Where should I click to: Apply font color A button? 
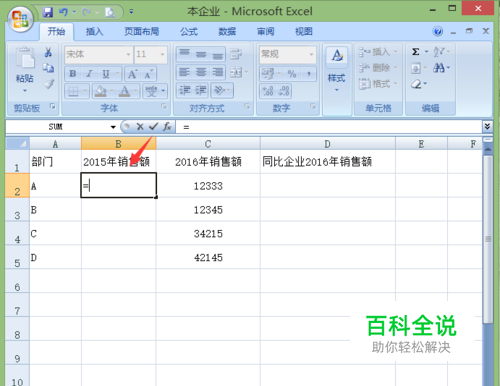coord(125,91)
